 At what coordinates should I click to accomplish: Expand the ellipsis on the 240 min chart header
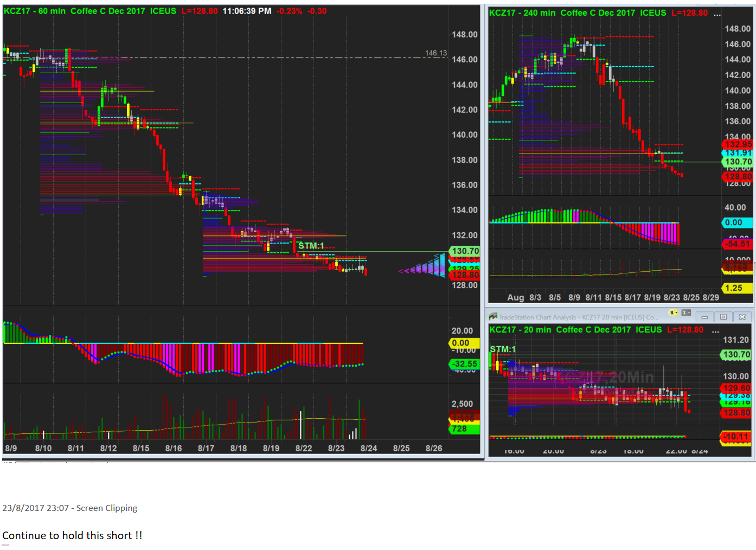click(x=717, y=14)
